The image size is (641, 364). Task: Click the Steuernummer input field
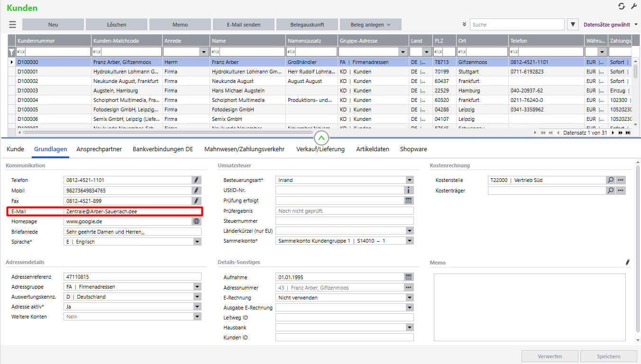(x=345, y=221)
